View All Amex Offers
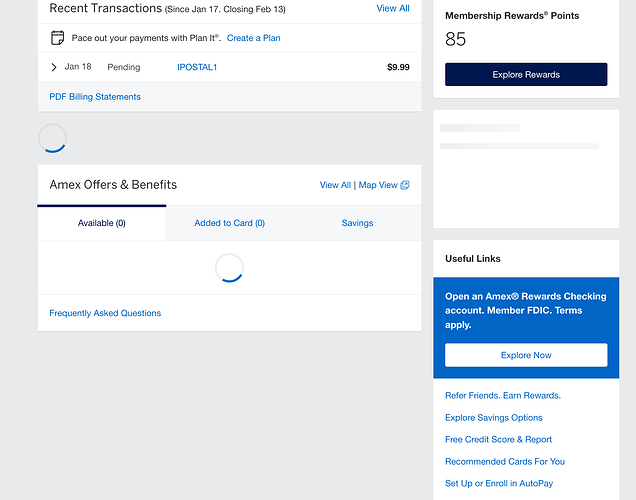The height and width of the screenshot is (500, 636). click(x=335, y=185)
